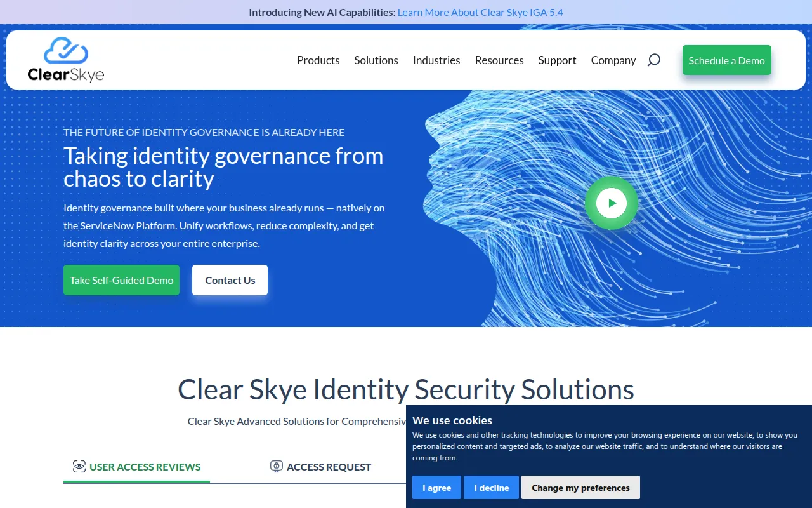Open the Solutions menu
The image size is (812, 508).
pyautogui.click(x=376, y=60)
